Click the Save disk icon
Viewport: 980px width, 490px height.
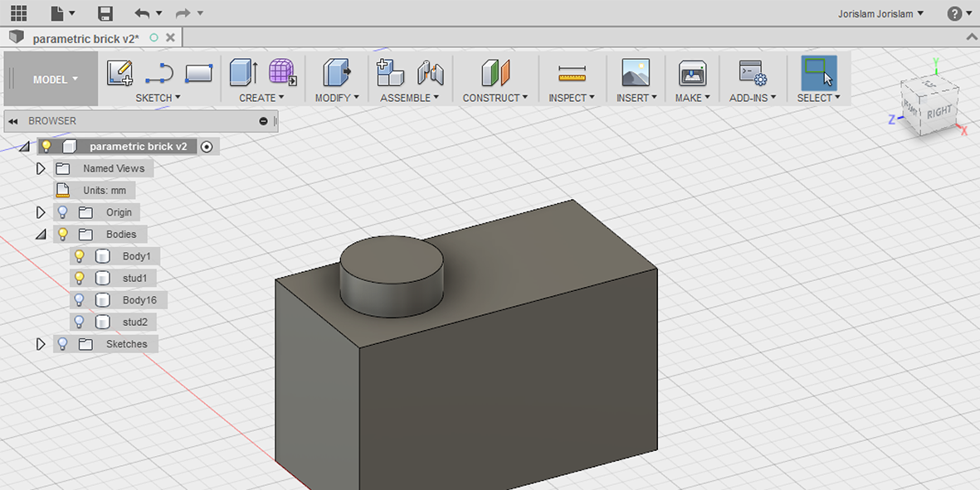click(105, 13)
